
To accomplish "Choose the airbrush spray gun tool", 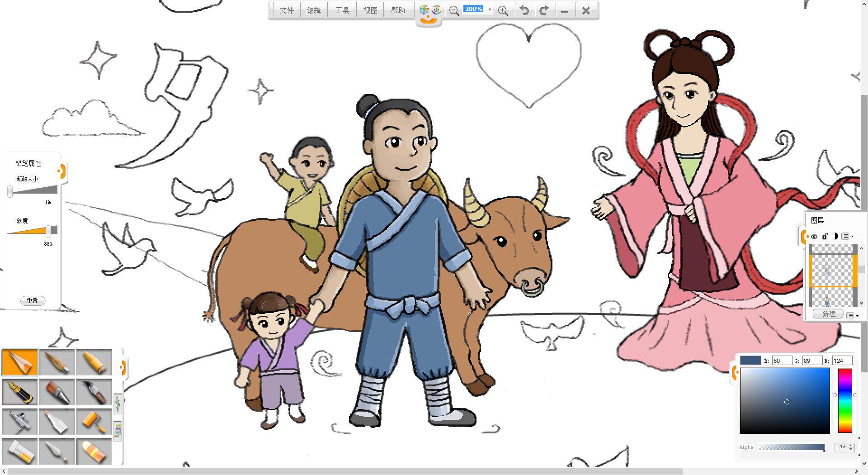I will click(x=20, y=422).
